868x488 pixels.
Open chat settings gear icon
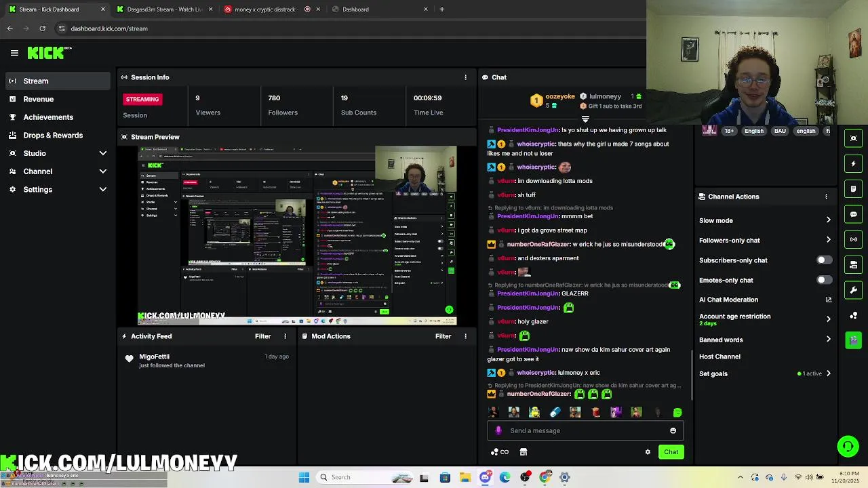click(x=648, y=452)
